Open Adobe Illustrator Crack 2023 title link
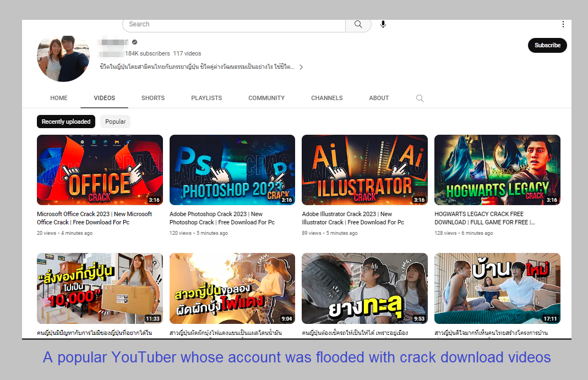This screenshot has height=380, width=588. (353, 218)
